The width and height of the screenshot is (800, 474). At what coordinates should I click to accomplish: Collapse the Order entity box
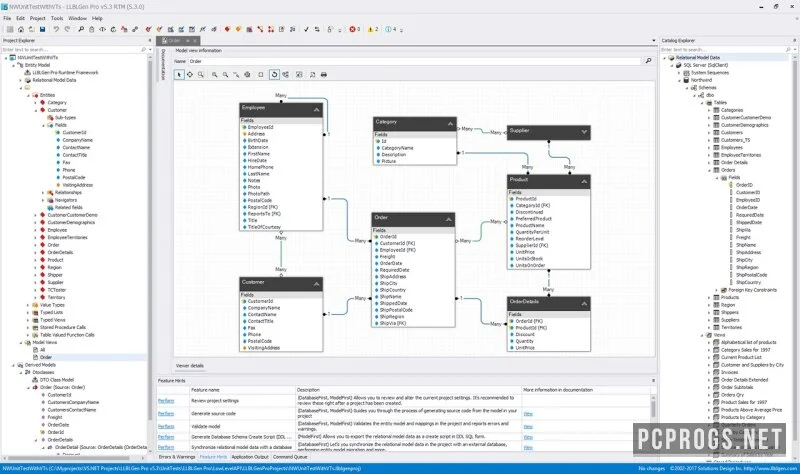449,219
